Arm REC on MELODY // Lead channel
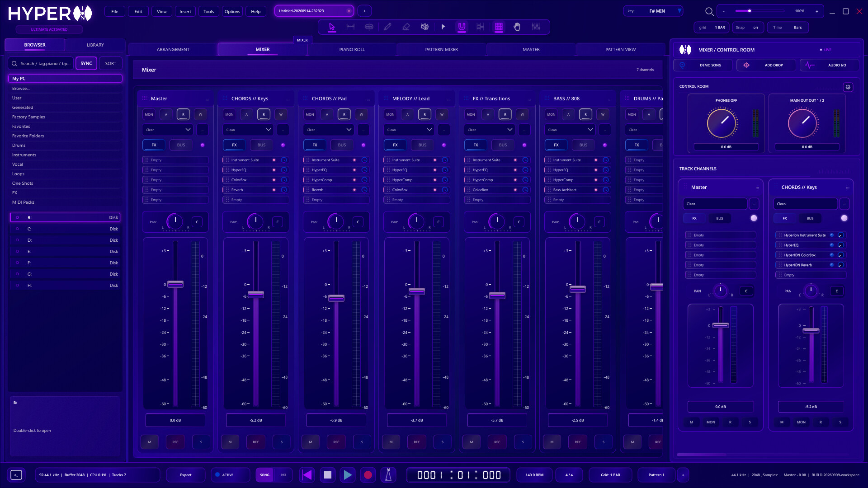 (417, 442)
